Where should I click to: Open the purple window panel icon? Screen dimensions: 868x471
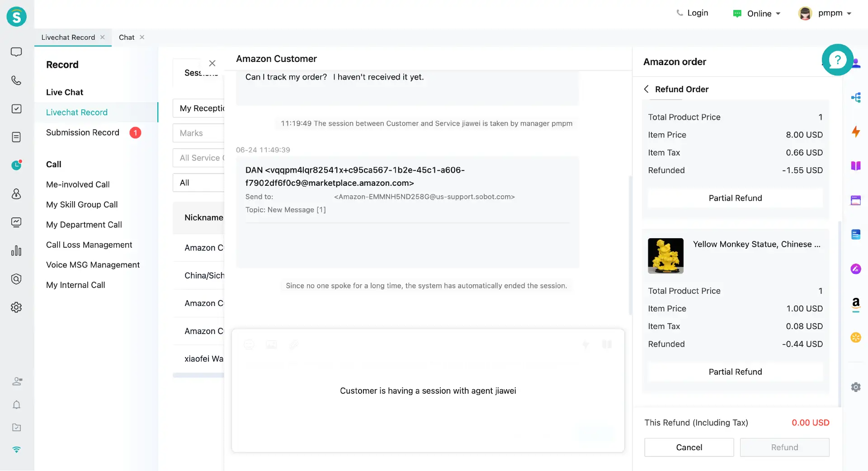[x=856, y=200]
